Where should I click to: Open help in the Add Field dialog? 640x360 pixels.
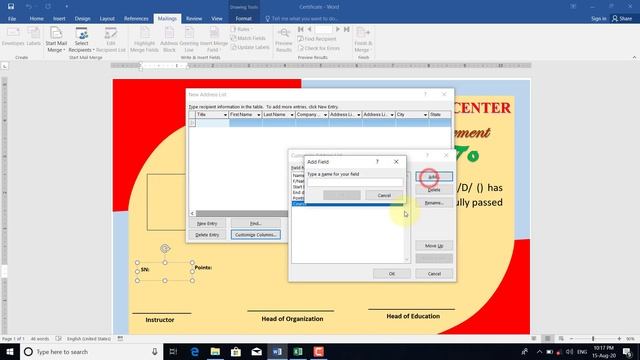click(377, 162)
